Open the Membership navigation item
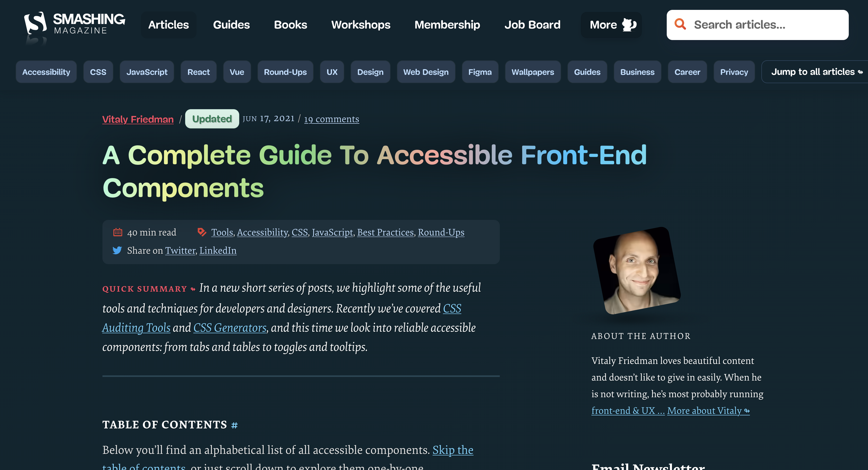This screenshot has width=868, height=470. 447,25
